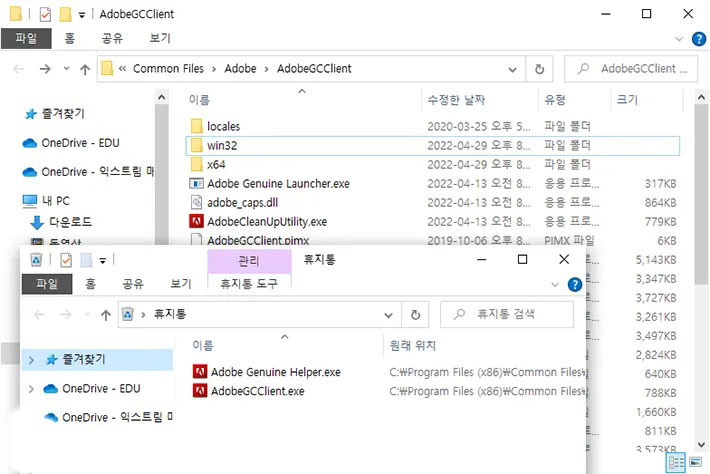Open quick access toolbar dropdown in AdobeGCClient window
Screen dimensions: 710x474
tap(82, 15)
